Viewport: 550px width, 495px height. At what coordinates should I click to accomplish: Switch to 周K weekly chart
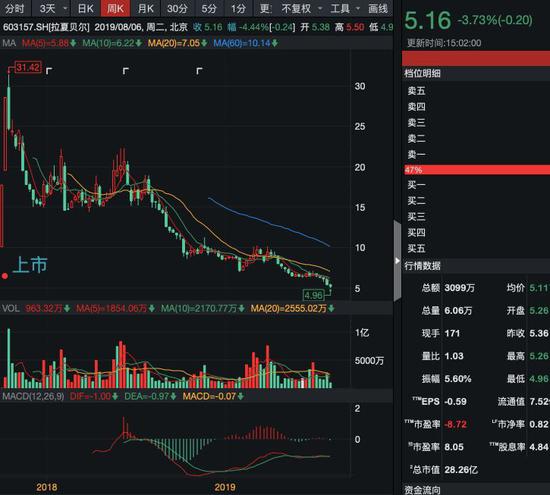pos(115,8)
